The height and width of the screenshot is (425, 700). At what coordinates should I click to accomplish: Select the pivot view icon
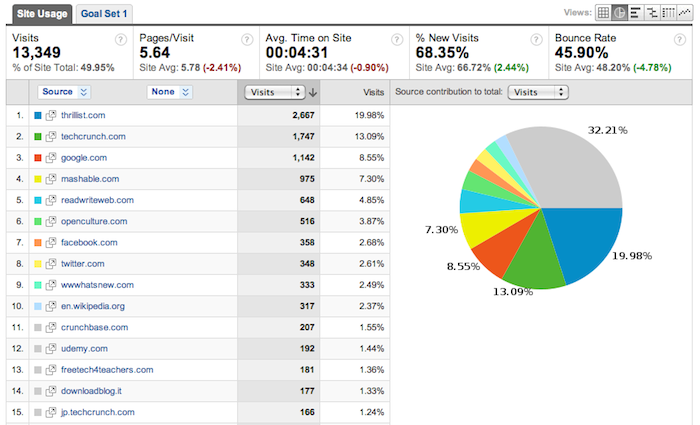(668, 12)
